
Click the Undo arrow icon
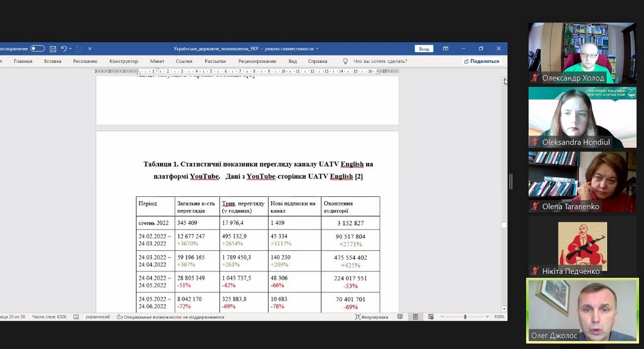tap(64, 48)
